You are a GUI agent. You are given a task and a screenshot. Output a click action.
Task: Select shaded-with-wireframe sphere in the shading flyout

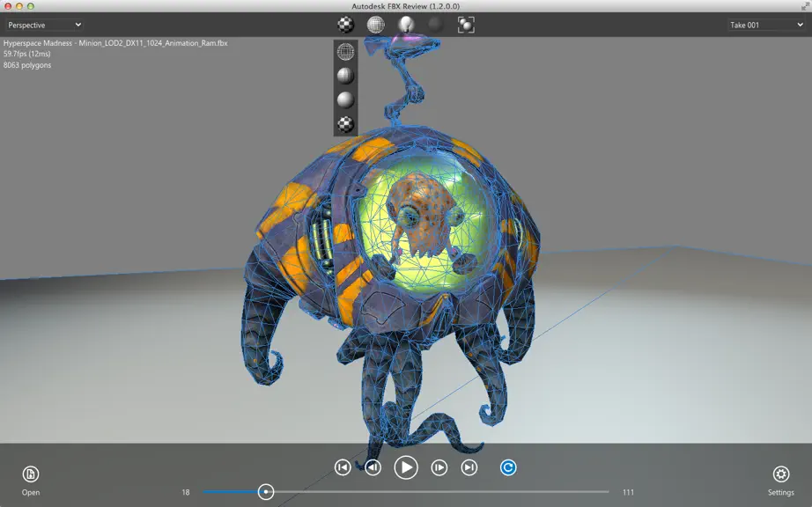pyautogui.click(x=345, y=76)
